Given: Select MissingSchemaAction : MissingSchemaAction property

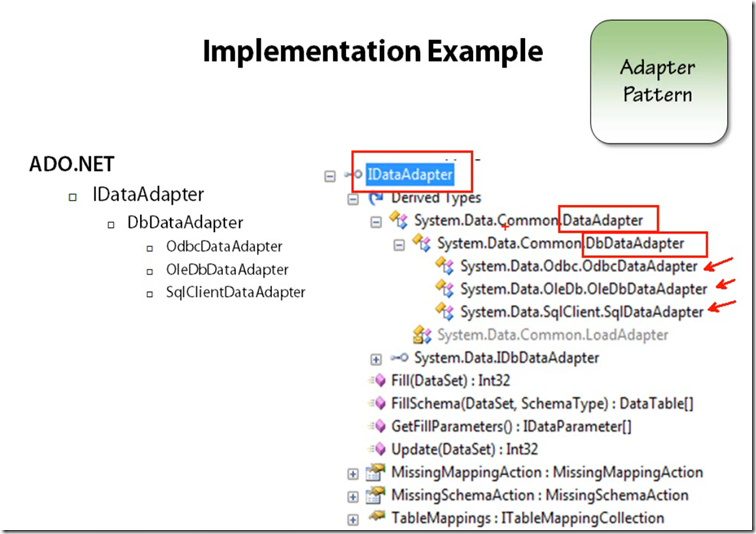Looking at the screenshot, I should coord(540,495).
